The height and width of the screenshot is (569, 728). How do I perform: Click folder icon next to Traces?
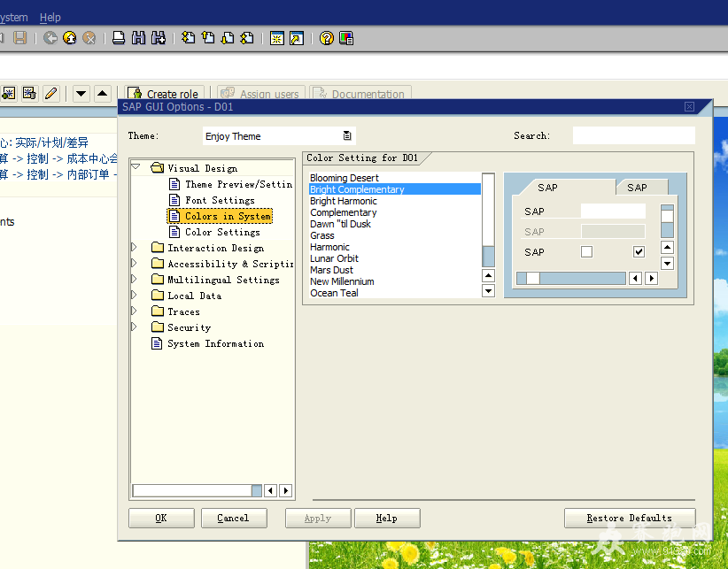[158, 311]
